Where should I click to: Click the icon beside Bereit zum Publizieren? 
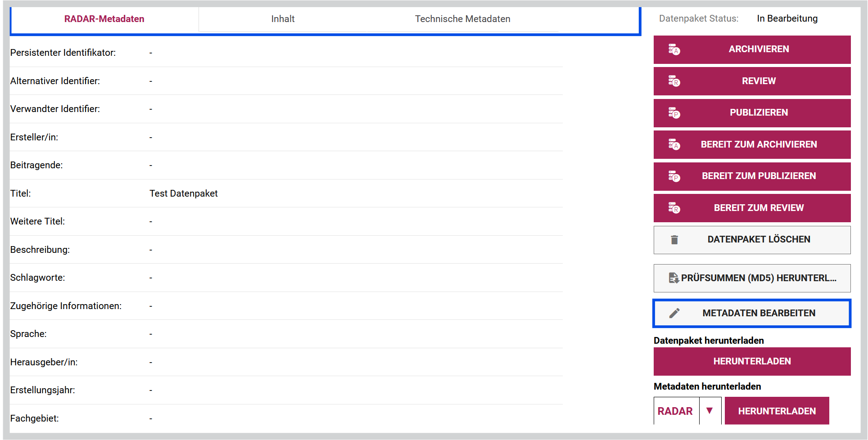pos(674,176)
